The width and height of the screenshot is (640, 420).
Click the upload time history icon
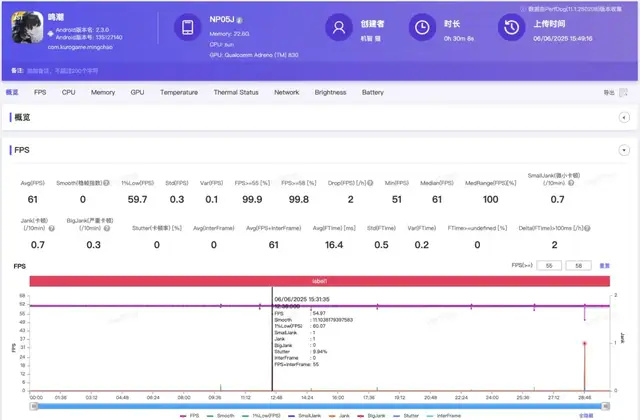511,27
